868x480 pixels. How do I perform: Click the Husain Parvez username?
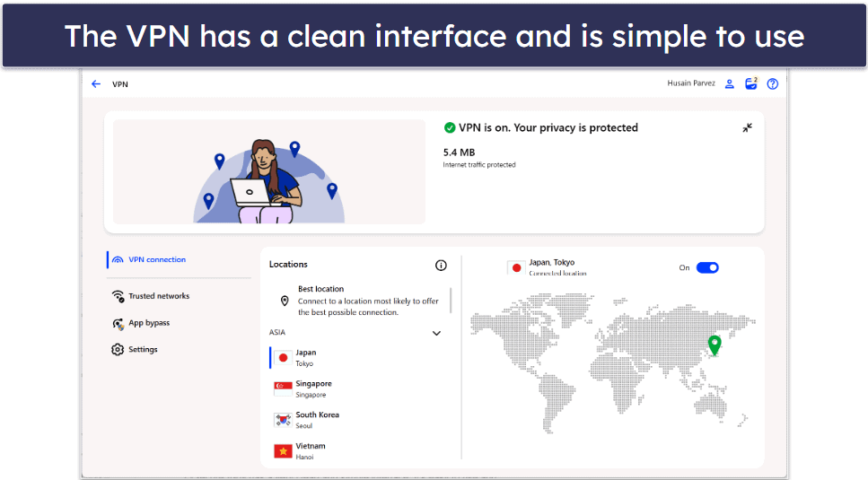coord(691,83)
